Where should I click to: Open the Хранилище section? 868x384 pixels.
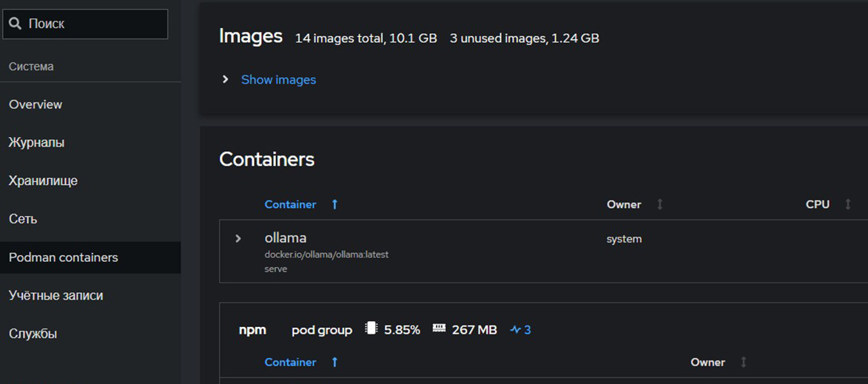tap(43, 181)
